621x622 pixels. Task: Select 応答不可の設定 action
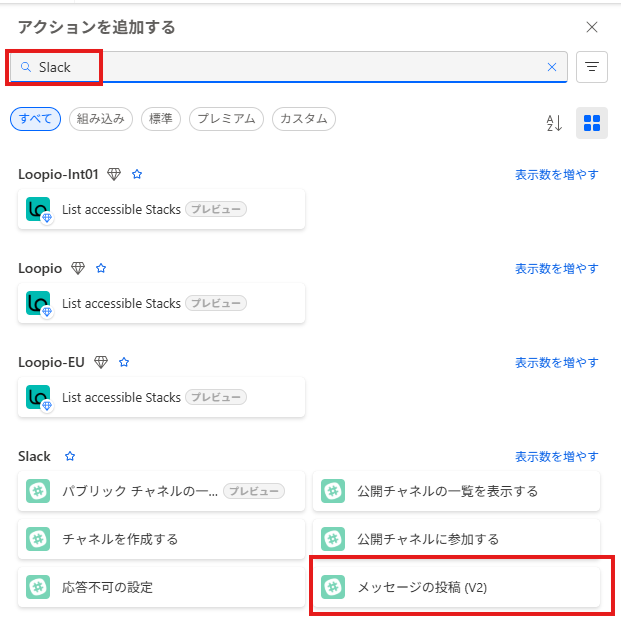tap(161, 587)
